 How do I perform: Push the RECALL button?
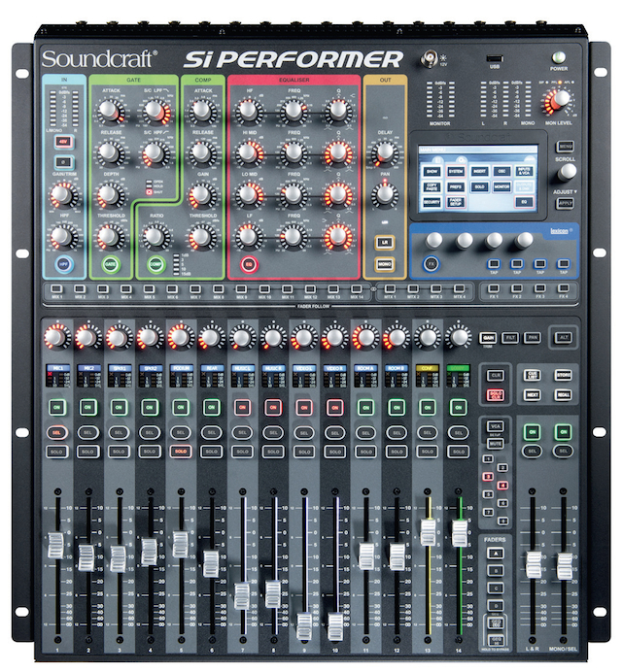pyautogui.click(x=564, y=394)
